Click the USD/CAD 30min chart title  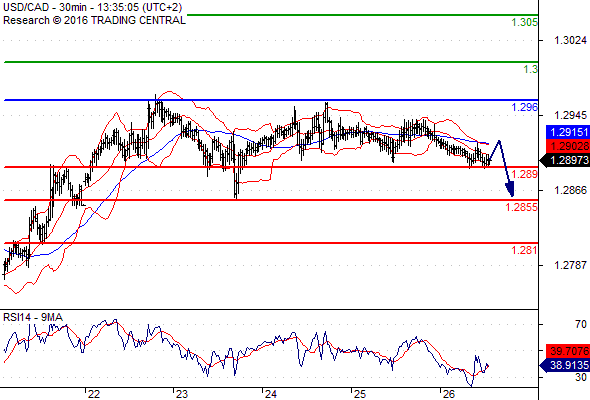[x=93, y=7]
